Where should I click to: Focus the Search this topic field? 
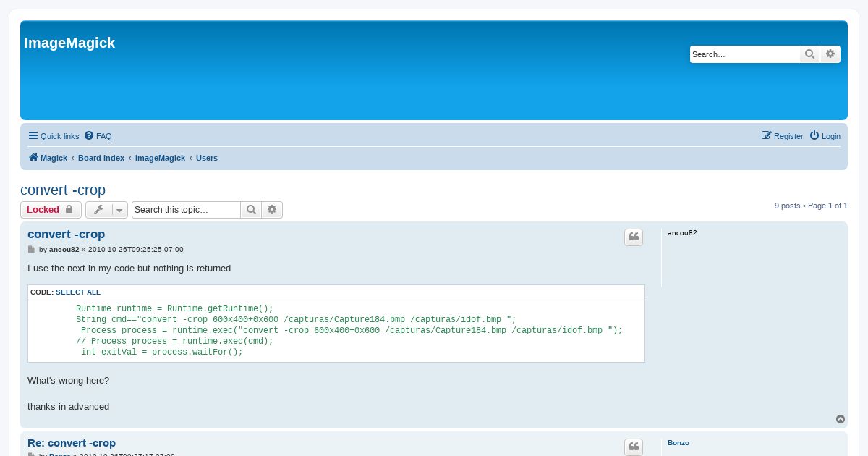[186, 210]
